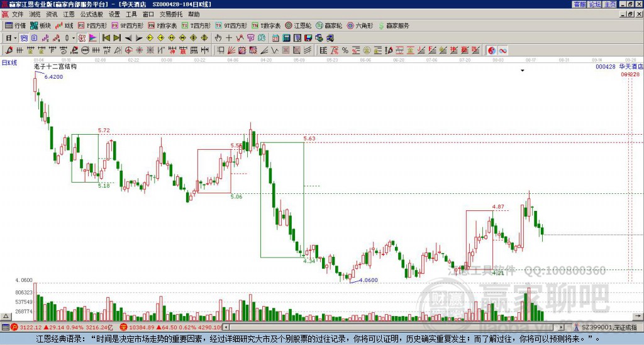Open the 交易委托 menu

[171, 14]
